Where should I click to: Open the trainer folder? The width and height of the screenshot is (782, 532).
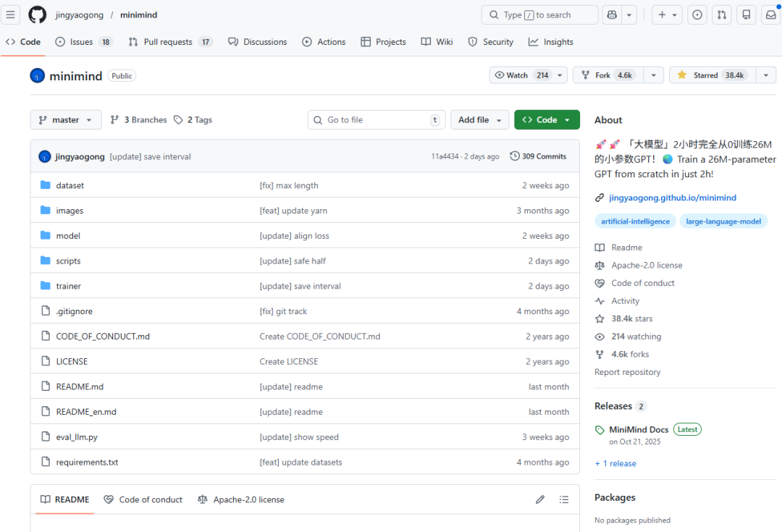[x=68, y=286]
